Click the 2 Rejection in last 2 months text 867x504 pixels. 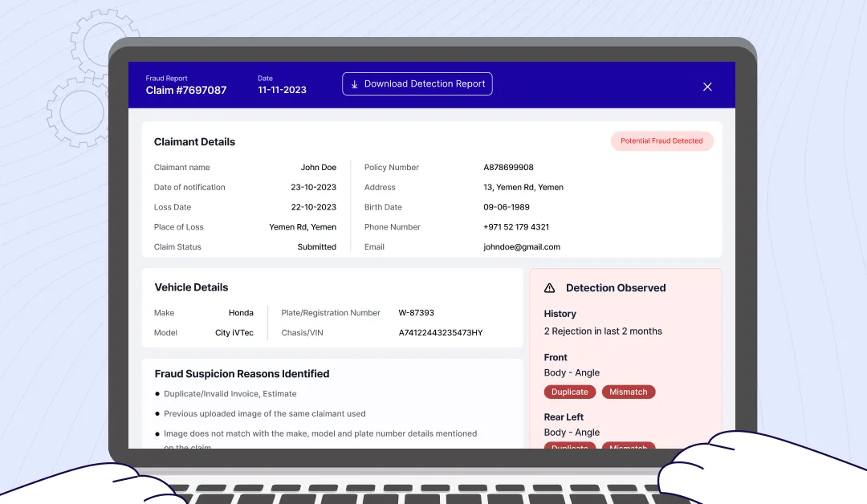tap(603, 331)
